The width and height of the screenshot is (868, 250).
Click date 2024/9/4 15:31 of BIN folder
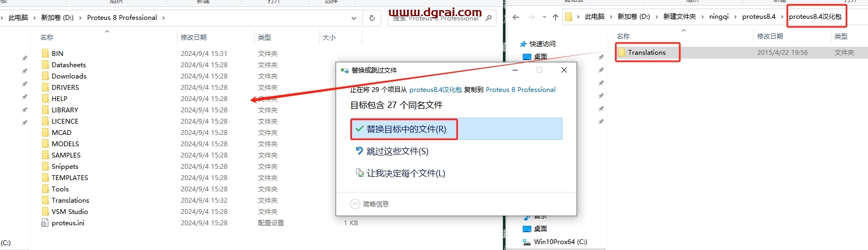coord(204,53)
